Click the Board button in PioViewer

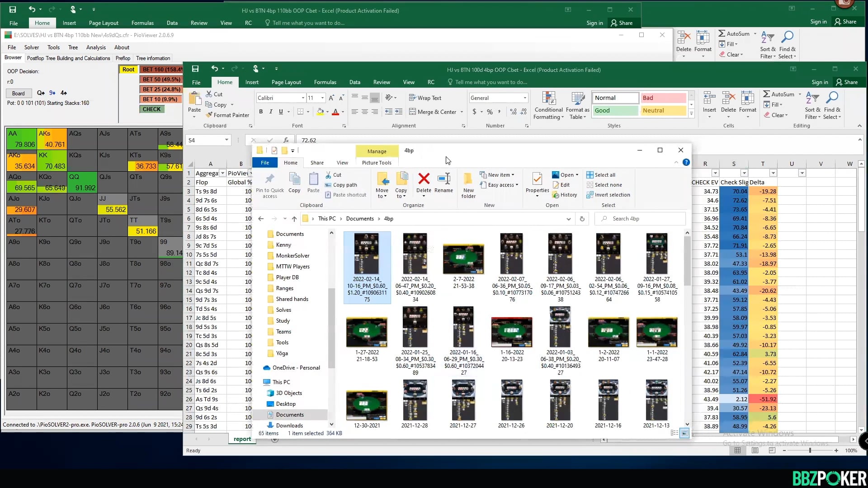pos(19,93)
